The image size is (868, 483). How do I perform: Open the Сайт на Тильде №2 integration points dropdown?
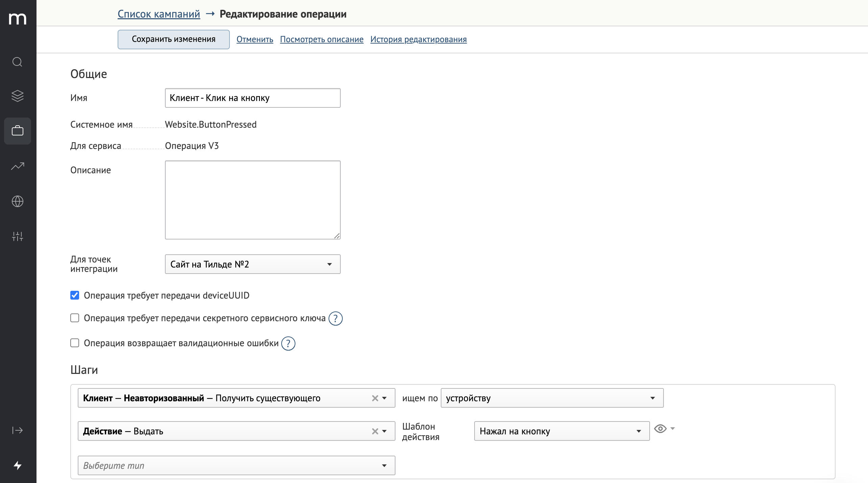252,264
